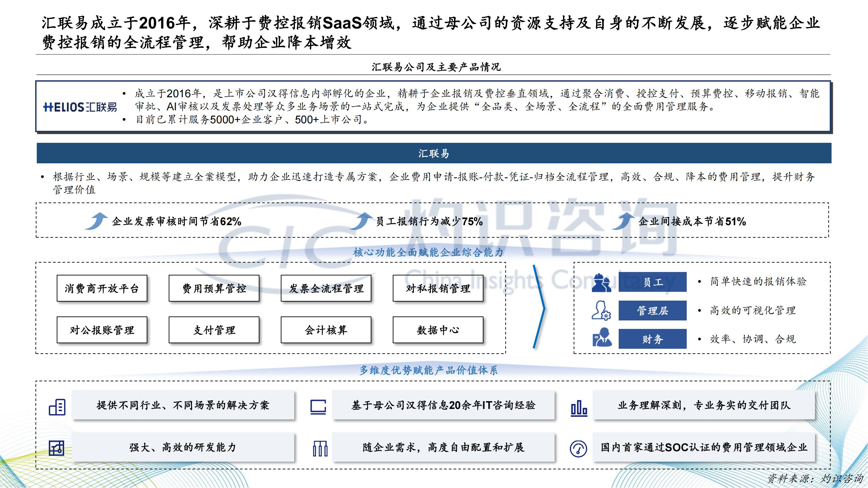Viewport: 868px width, 488px height.
Task: Click the slide title starting 汇联易成立于2016年
Action: 431,33
